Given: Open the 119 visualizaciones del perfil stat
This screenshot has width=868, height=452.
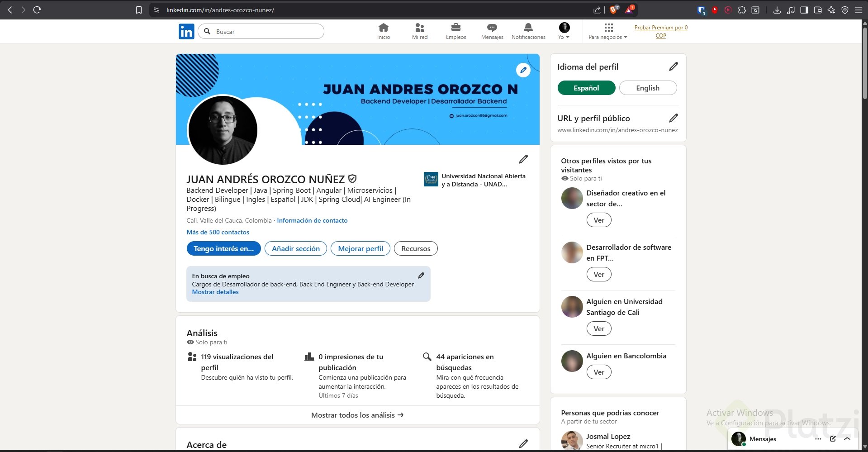Looking at the screenshot, I should 240,367.
